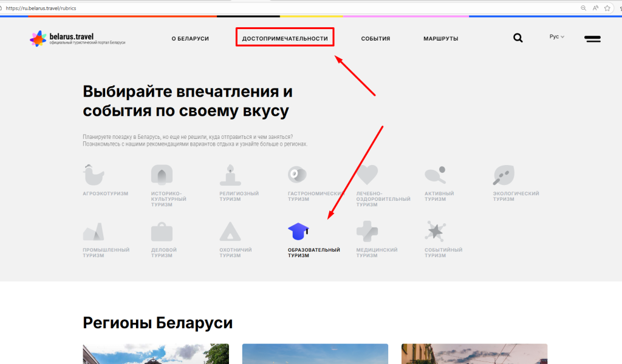Viewport: 622px width, 364px height.
Task: Click the hunting tourism tent icon
Action: [x=230, y=231]
